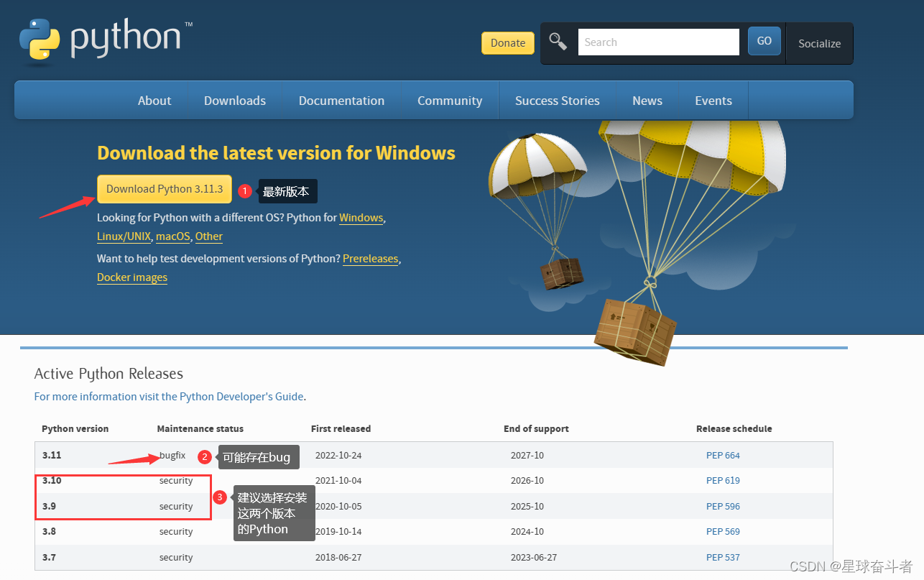The height and width of the screenshot is (580, 924).
Task: Click the 2026-10 end of support
Action: pyautogui.click(x=527, y=480)
